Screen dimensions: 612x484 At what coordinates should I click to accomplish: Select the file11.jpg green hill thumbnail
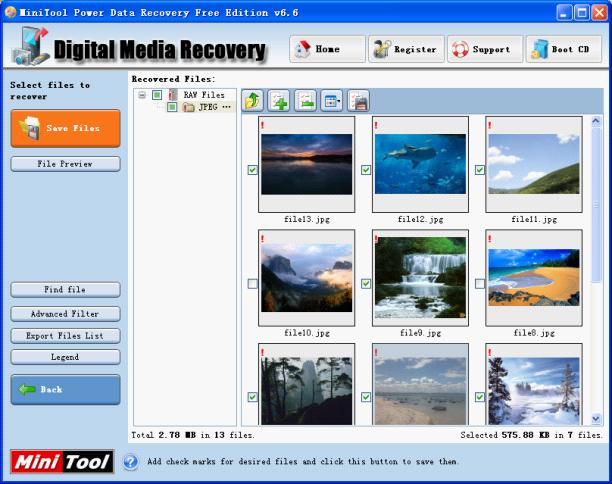(534, 164)
